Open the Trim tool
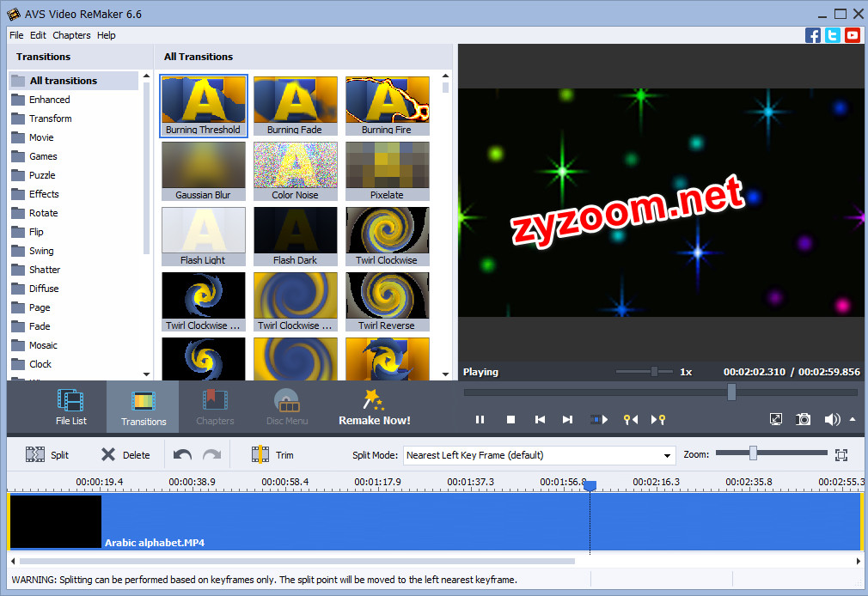Image resolution: width=868 pixels, height=596 pixels. [272, 455]
